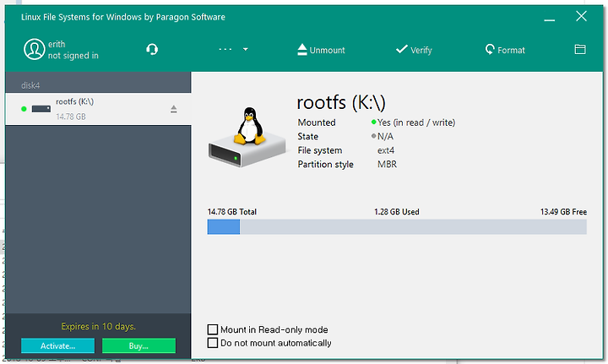This screenshot has height=364, width=608.
Task: Click the rootfs (K:\) heading
Action: (x=341, y=103)
